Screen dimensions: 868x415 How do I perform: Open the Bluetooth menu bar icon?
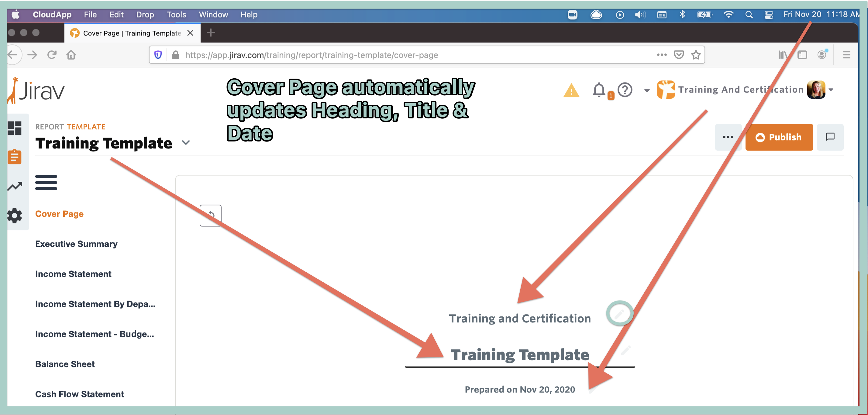pos(682,15)
